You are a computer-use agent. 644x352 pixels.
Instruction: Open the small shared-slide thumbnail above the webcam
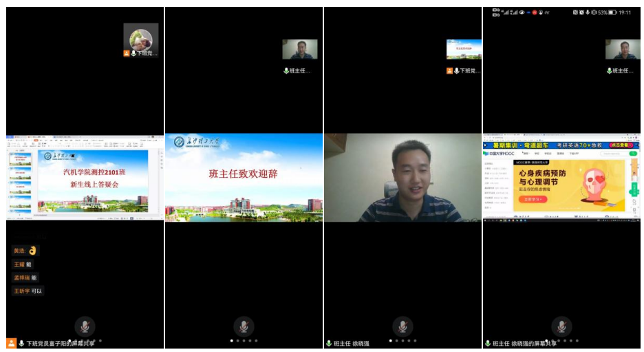(x=464, y=50)
